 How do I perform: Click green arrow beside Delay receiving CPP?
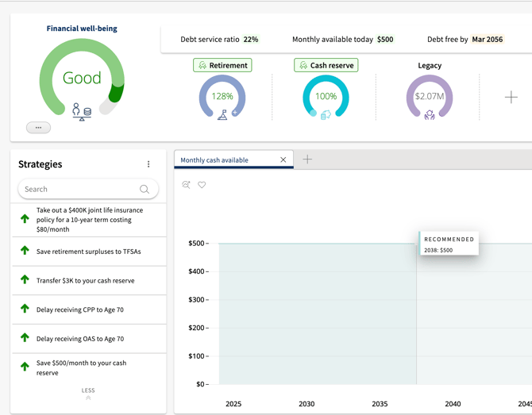25,309
